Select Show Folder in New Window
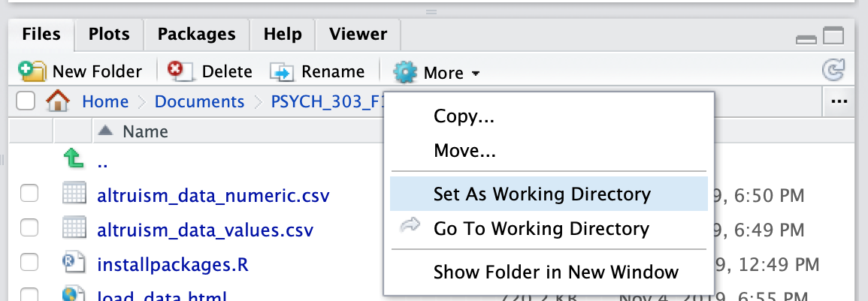This screenshot has width=868, height=301. point(556,272)
